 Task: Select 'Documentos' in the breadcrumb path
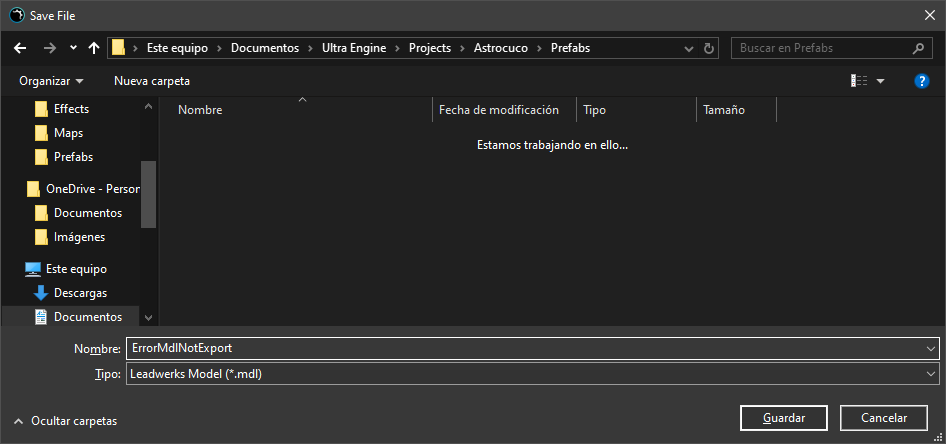265,48
